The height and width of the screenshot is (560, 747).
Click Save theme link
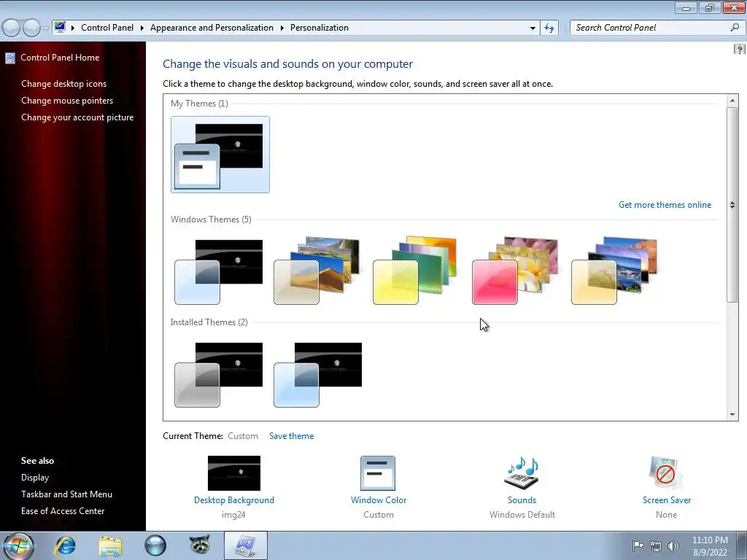pyautogui.click(x=292, y=436)
